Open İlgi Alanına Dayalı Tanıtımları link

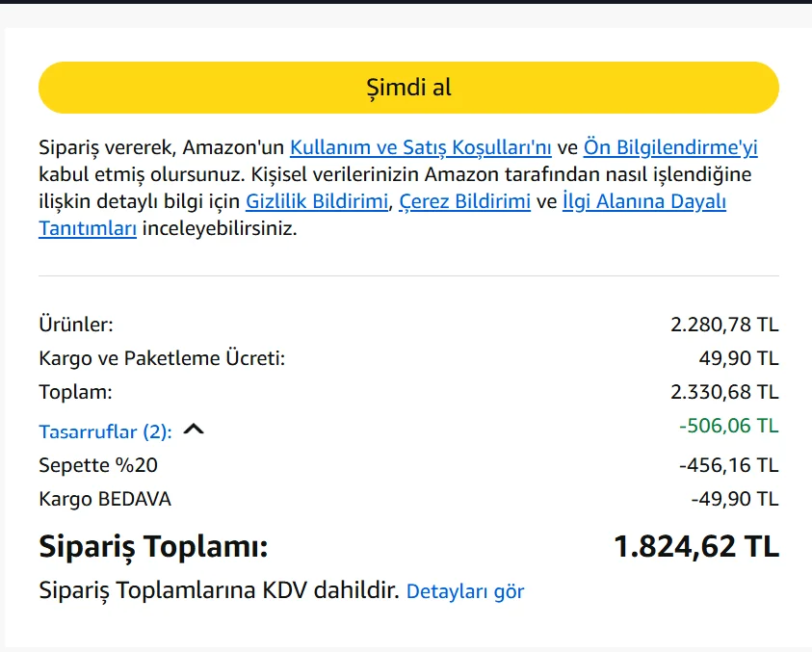point(643,201)
